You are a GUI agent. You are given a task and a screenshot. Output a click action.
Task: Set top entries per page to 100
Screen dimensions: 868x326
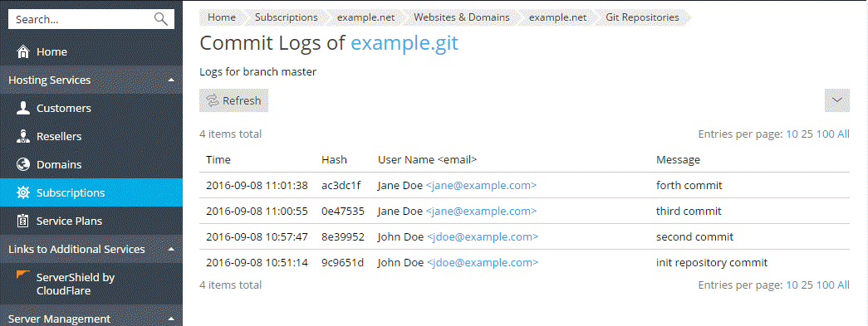tap(826, 134)
